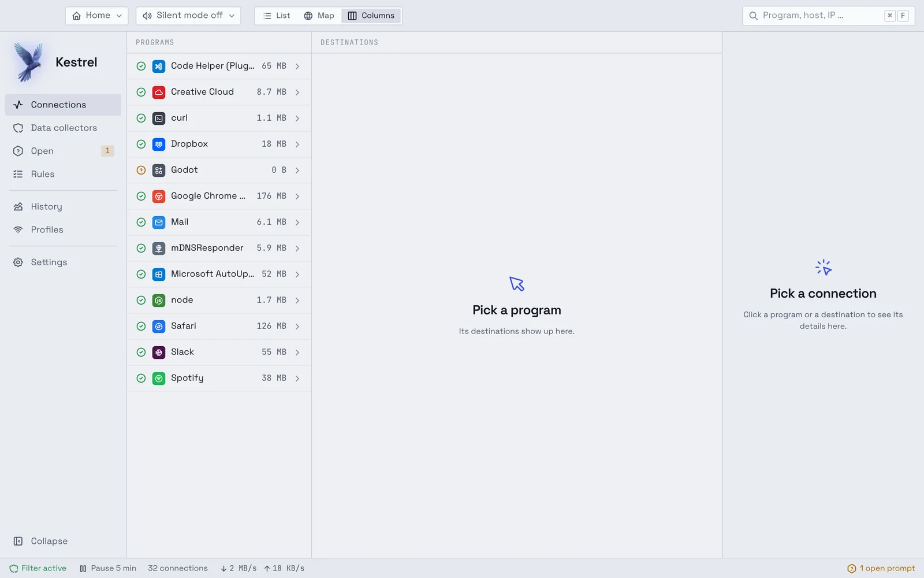Expand the Google Chrome row chevron
The image size is (924, 578).
(297, 197)
